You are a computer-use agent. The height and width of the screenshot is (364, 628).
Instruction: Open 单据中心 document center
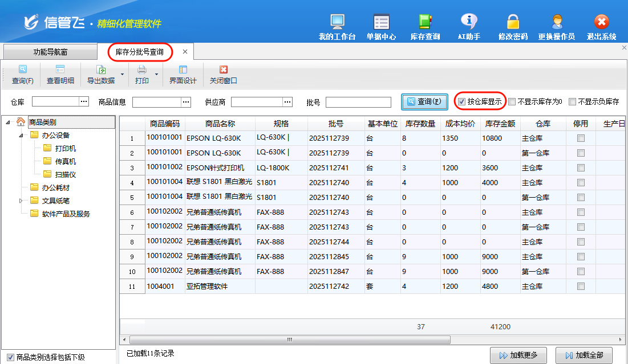point(381,23)
